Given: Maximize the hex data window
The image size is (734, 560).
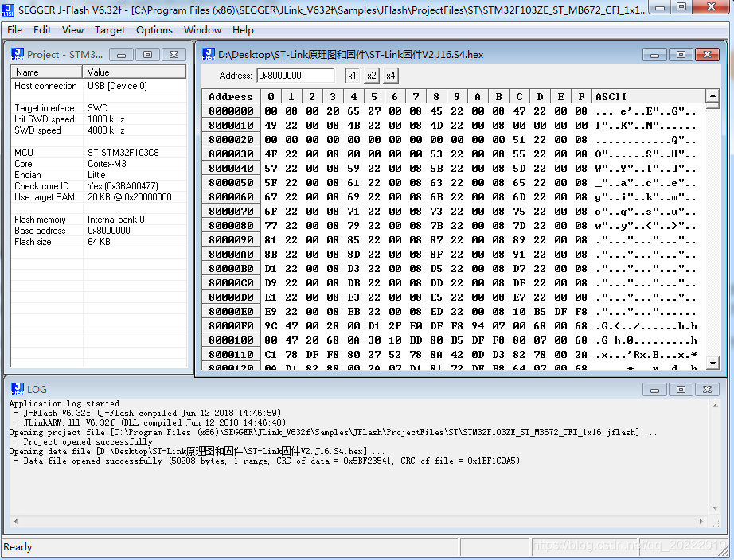Looking at the screenshot, I should (x=679, y=55).
